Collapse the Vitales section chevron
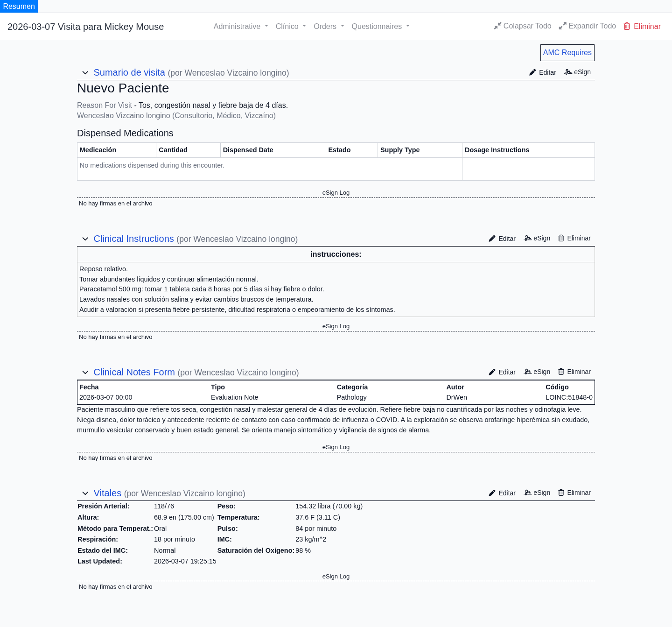 [85, 493]
